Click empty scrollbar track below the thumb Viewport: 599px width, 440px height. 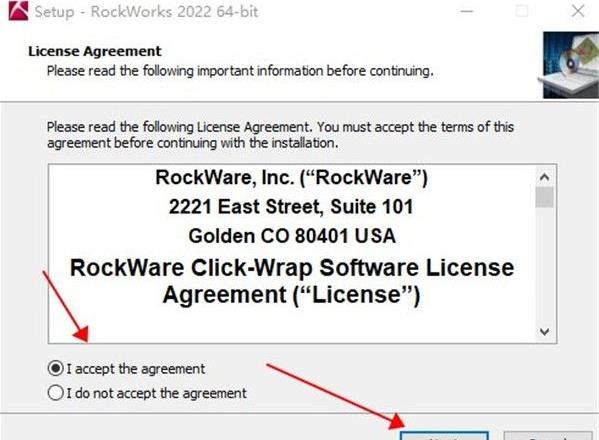coord(544,265)
